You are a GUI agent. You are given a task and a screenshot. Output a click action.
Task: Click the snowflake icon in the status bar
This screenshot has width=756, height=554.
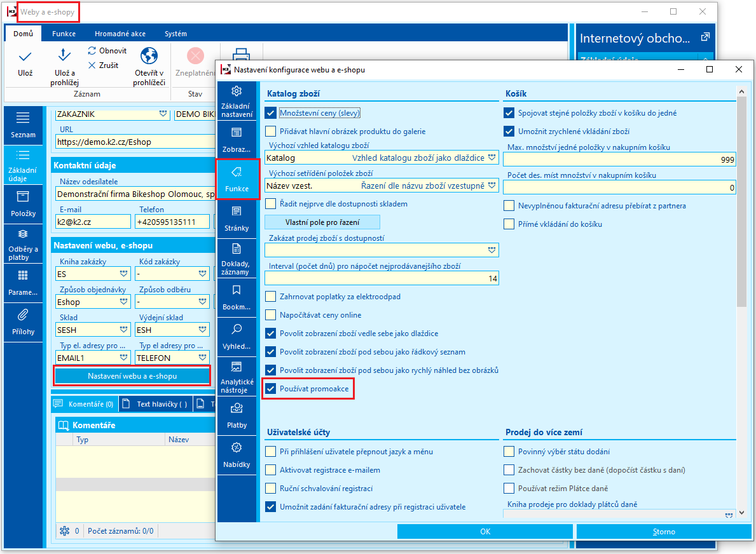64,531
